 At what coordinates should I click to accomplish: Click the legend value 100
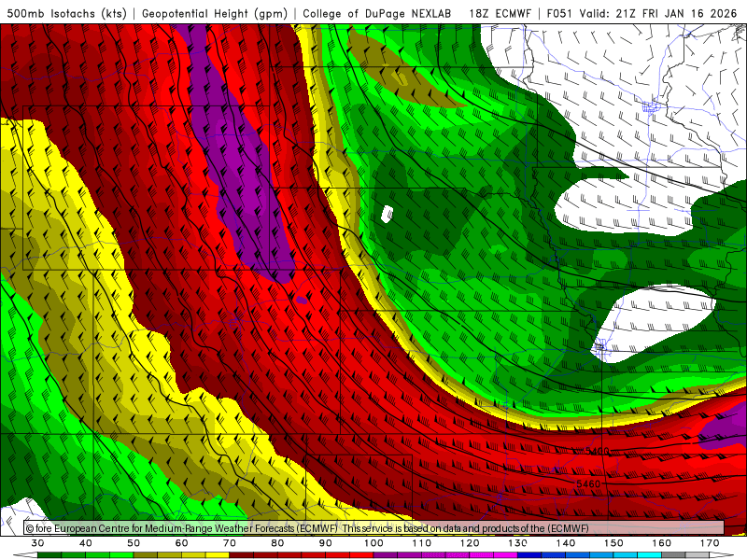point(374,543)
